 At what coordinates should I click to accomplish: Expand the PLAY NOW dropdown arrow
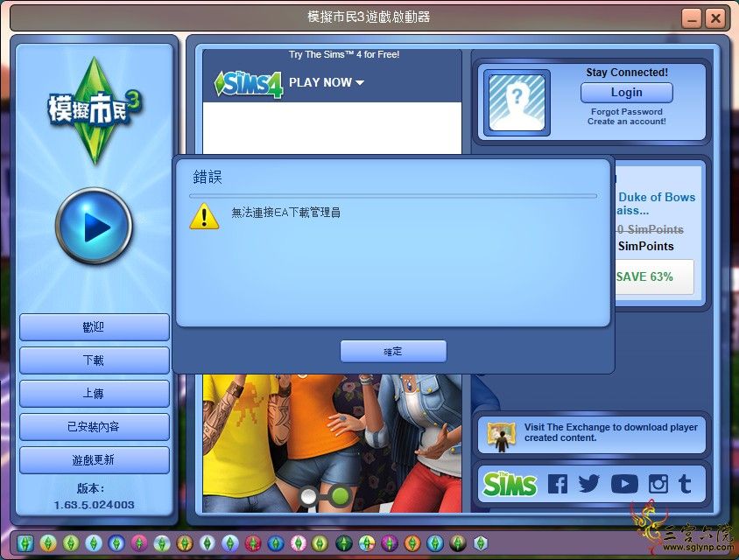coord(360,83)
